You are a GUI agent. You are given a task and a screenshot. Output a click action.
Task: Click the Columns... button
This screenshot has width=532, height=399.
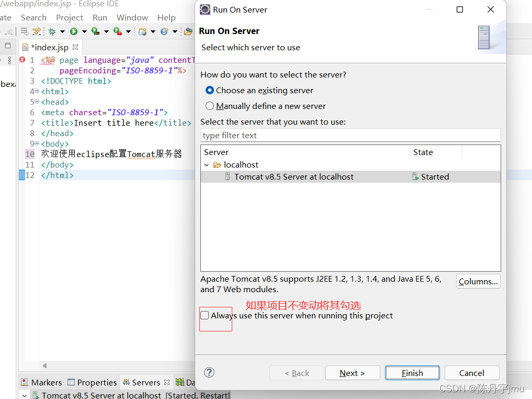478,281
